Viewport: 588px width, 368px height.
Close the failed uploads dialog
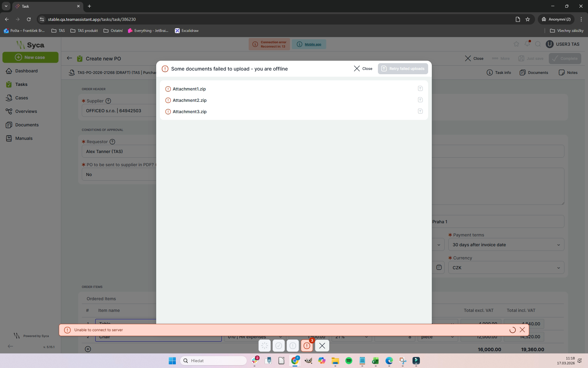pyautogui.click(x=363, y=69)
